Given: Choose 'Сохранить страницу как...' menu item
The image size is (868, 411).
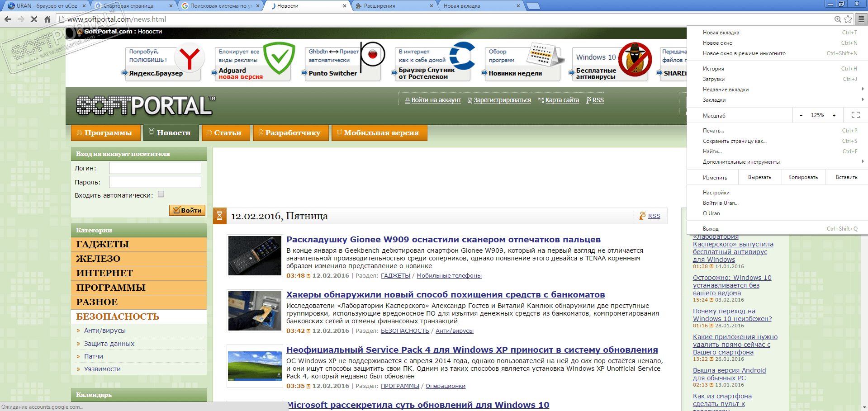Looking at the screenshot, I should pos(777,141).
